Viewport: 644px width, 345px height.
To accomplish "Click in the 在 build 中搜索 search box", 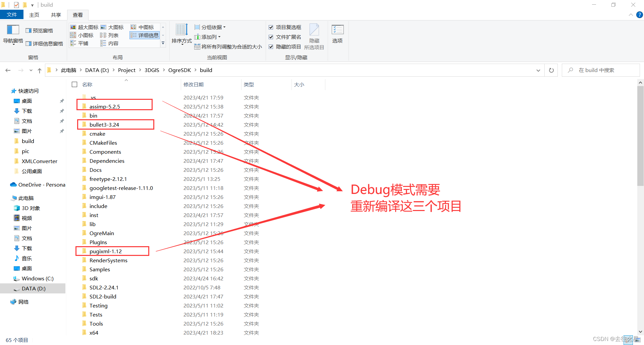I will pyautogui.click(x=600, y=70).
